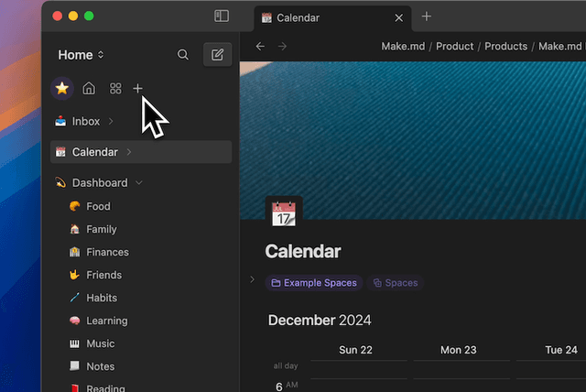
Task: Open the Finances folder in sidebar
Action: coord(107,252)
